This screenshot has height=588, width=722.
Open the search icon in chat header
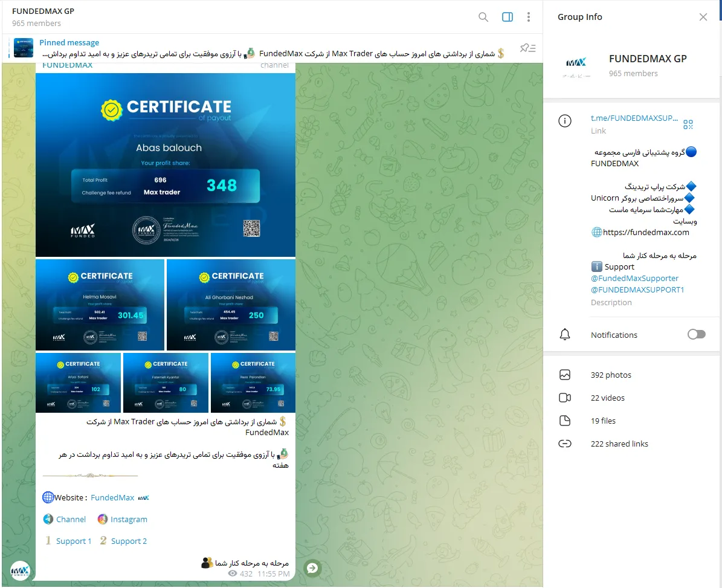click(483, 17)
